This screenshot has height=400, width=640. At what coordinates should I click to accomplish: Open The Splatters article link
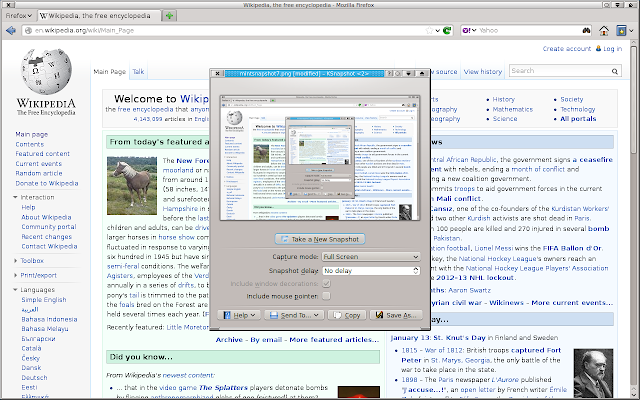[x=223, y=387]
